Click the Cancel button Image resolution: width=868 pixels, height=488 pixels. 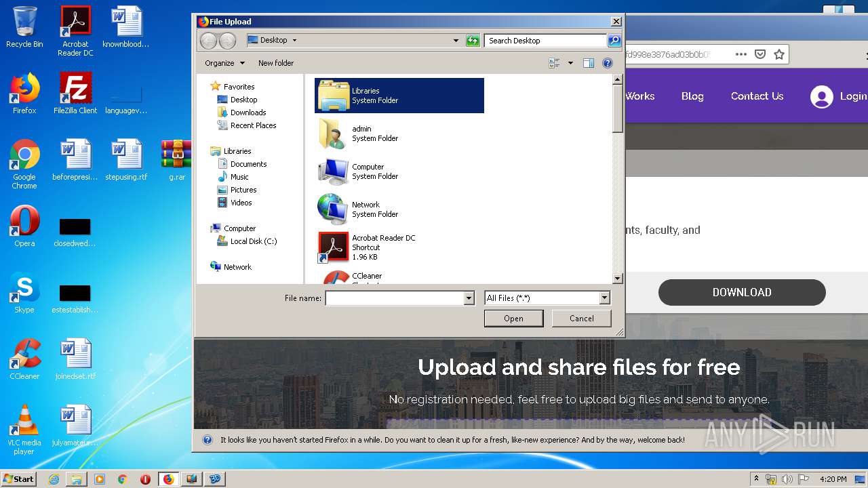click(582, 319)
